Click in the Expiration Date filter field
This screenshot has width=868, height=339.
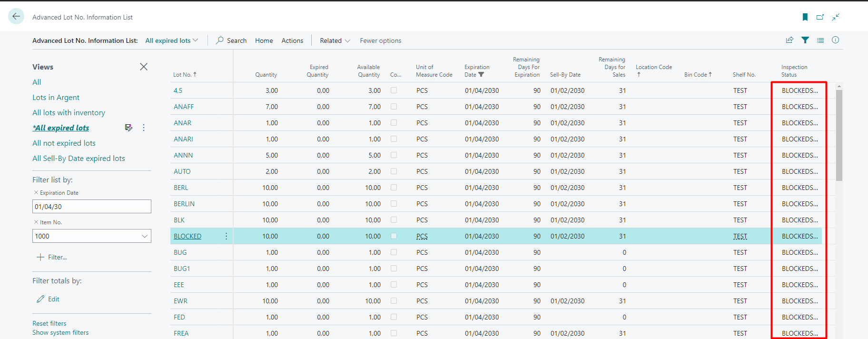[92, 207]
